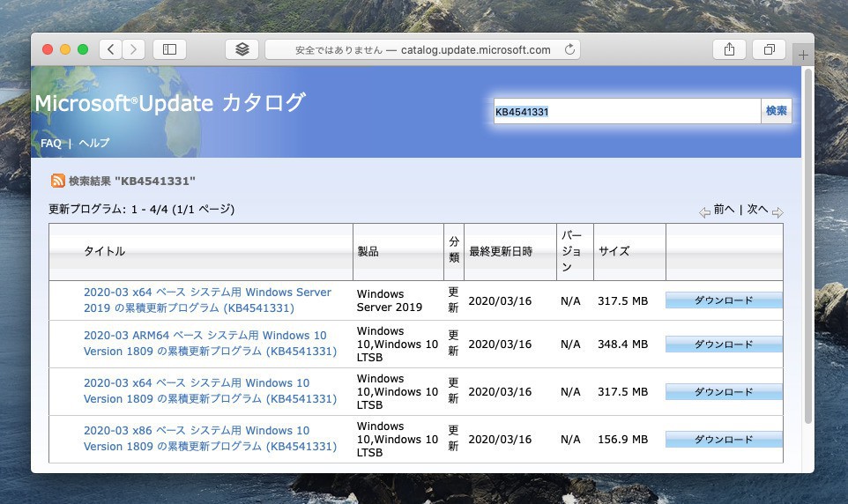This screenshot has height=504, width=848.
Task: Open the Windows Server 2019 x64 update link
Action: coord(207,300)
